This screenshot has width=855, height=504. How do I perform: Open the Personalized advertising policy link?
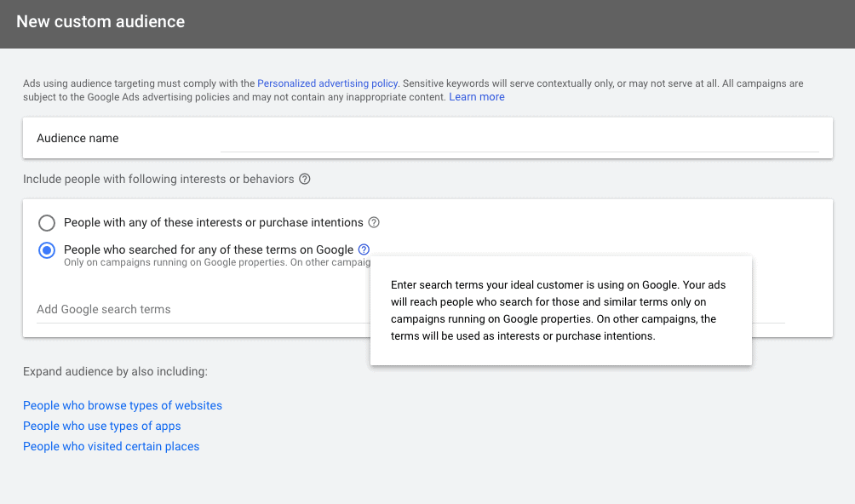[327, 83]
